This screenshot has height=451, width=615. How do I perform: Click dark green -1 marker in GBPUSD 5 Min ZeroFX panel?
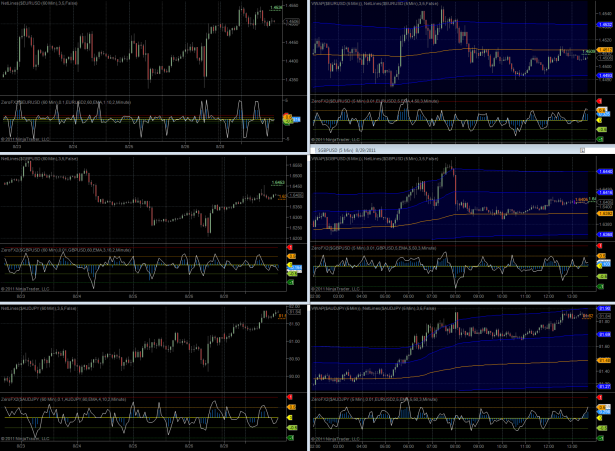click(x=600, y=287)
